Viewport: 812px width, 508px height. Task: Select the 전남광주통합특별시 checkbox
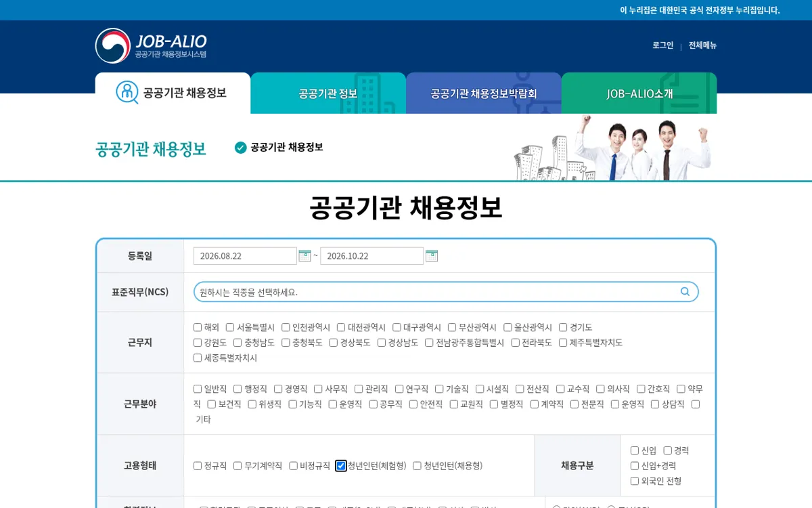tap(429, 343)
